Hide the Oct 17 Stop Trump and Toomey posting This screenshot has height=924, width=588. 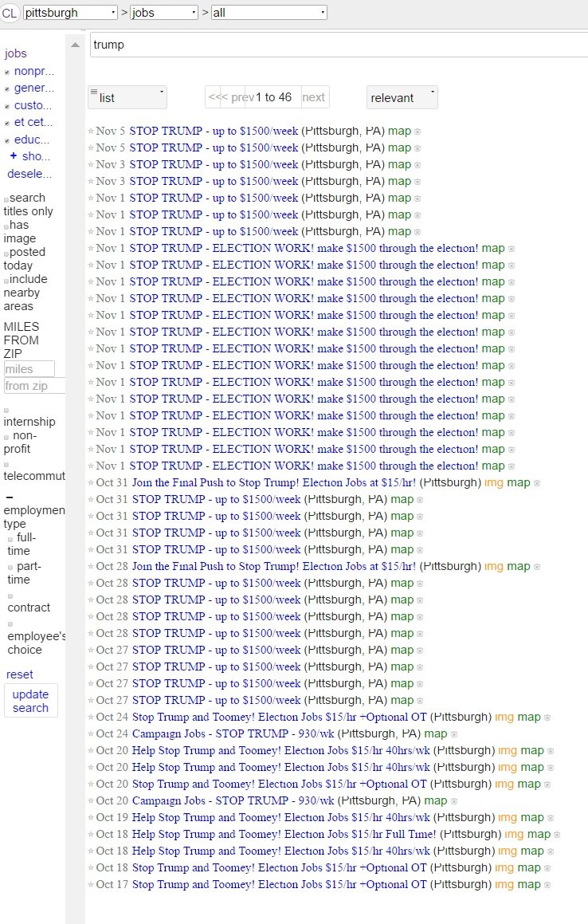pos(547,885)
